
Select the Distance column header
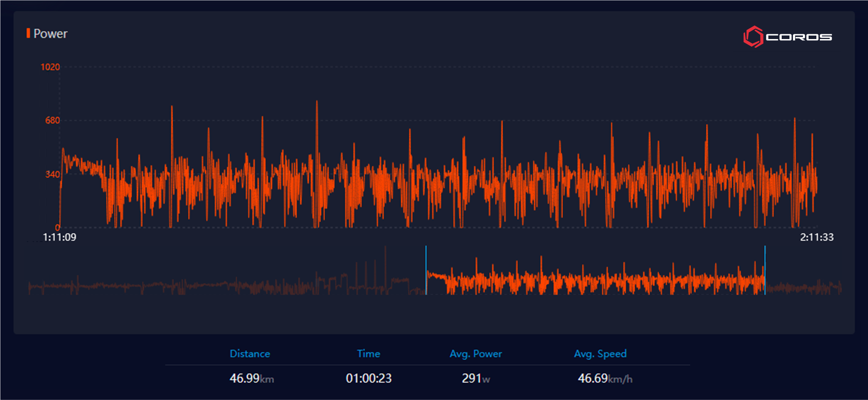250,354
